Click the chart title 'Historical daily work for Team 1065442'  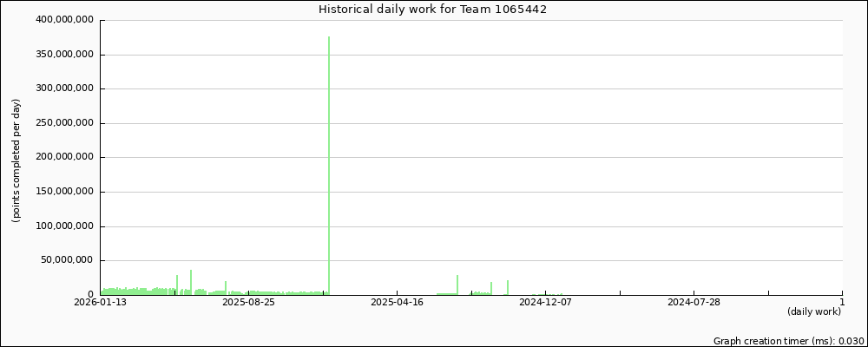[432, 10]
